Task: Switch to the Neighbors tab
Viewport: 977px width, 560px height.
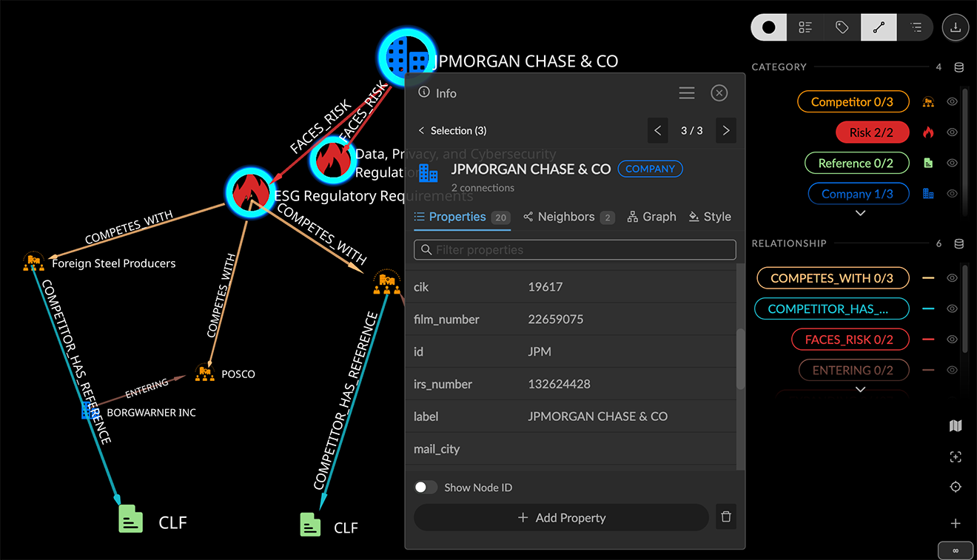Action: pos(568,217)
